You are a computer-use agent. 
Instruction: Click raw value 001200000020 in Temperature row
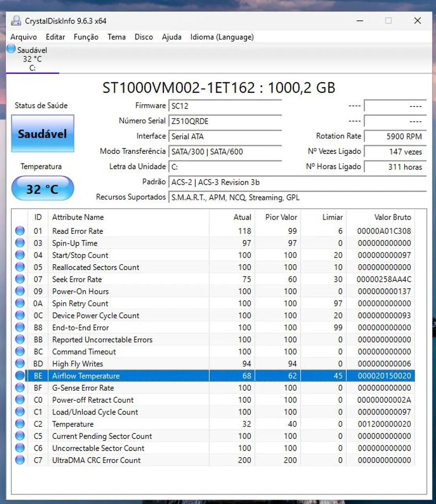coord(384,424)
